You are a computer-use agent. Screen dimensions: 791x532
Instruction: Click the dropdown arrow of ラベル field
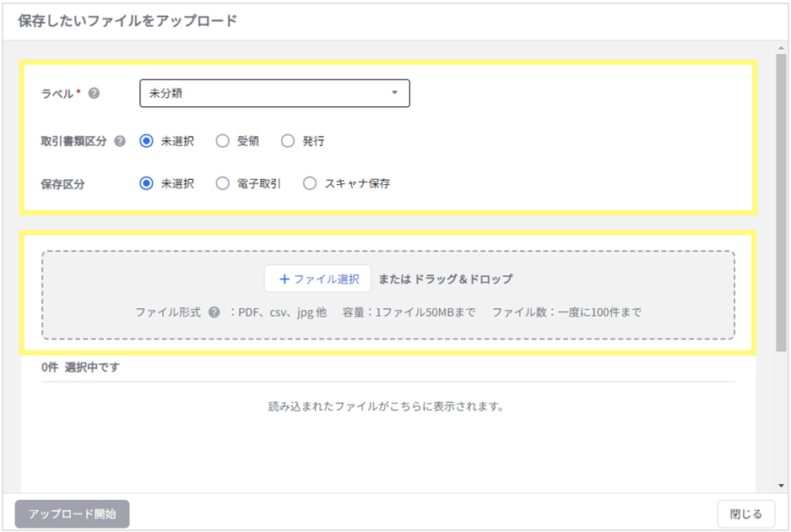pyautogui.click(x=394, y=93)
